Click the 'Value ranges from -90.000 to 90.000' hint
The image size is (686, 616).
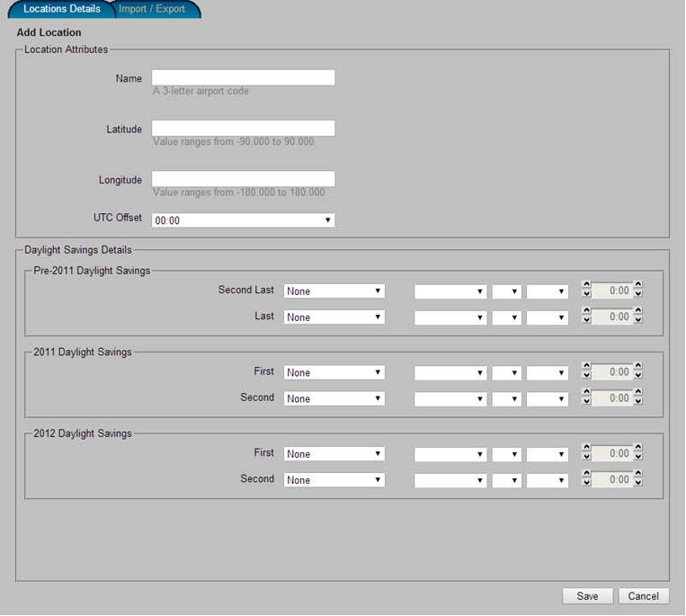coord(233,142)
